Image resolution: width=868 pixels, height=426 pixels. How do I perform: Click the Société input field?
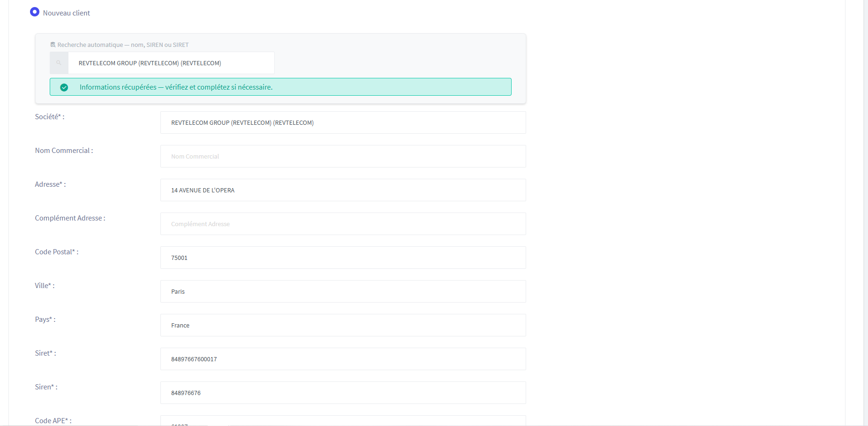tap(343, 122)
